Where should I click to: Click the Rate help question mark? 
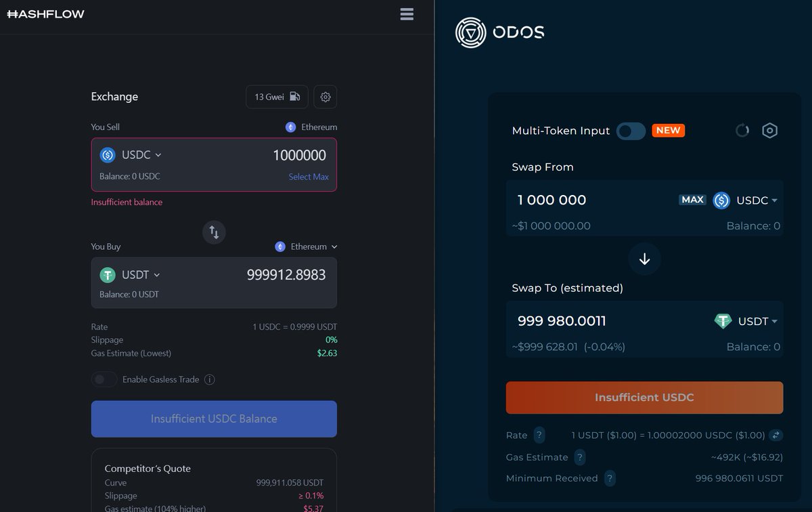[539, 435]
